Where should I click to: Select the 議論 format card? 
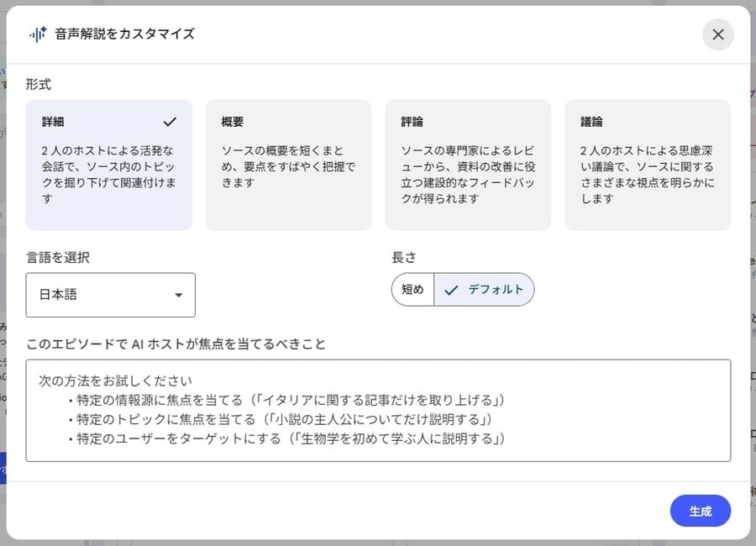point(648,164)
